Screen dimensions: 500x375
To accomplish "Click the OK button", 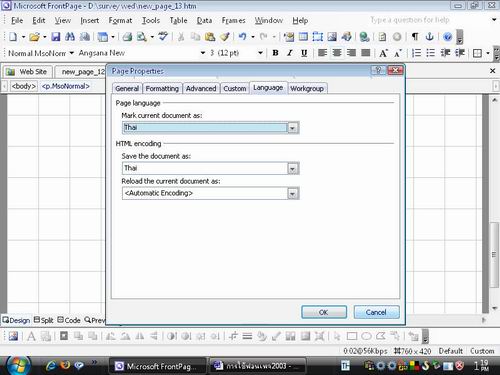I will pyautogui.click(x=324, y=312).
